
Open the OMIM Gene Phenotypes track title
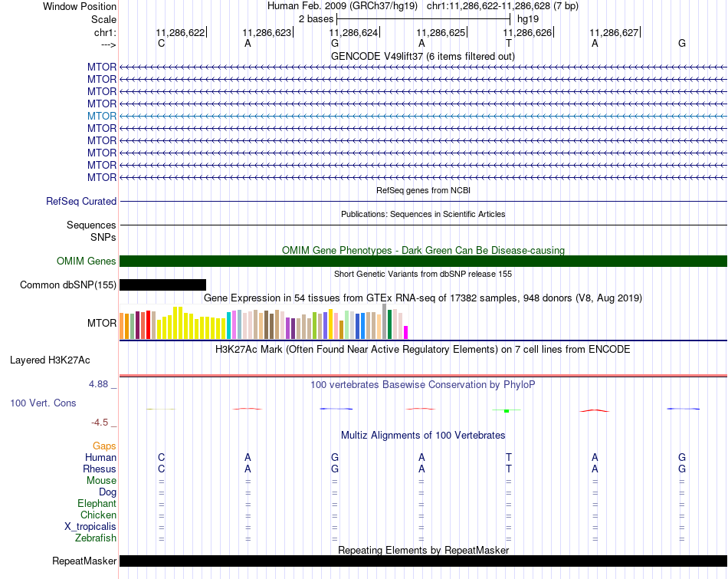423,250
